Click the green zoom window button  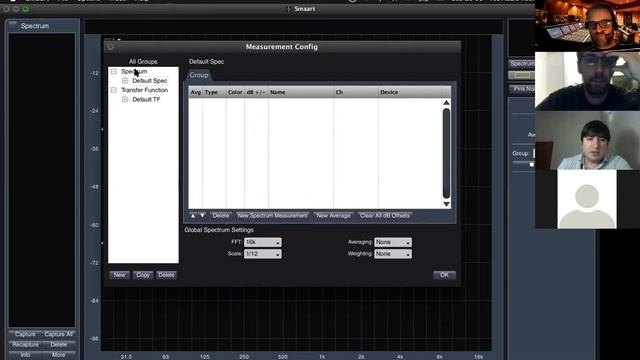pos(25,9)
